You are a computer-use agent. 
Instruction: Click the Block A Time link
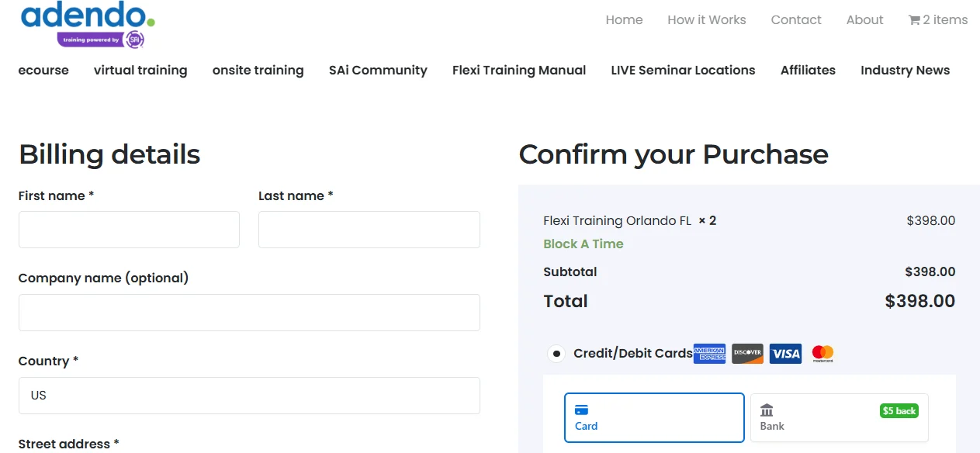tap(583, 244)
